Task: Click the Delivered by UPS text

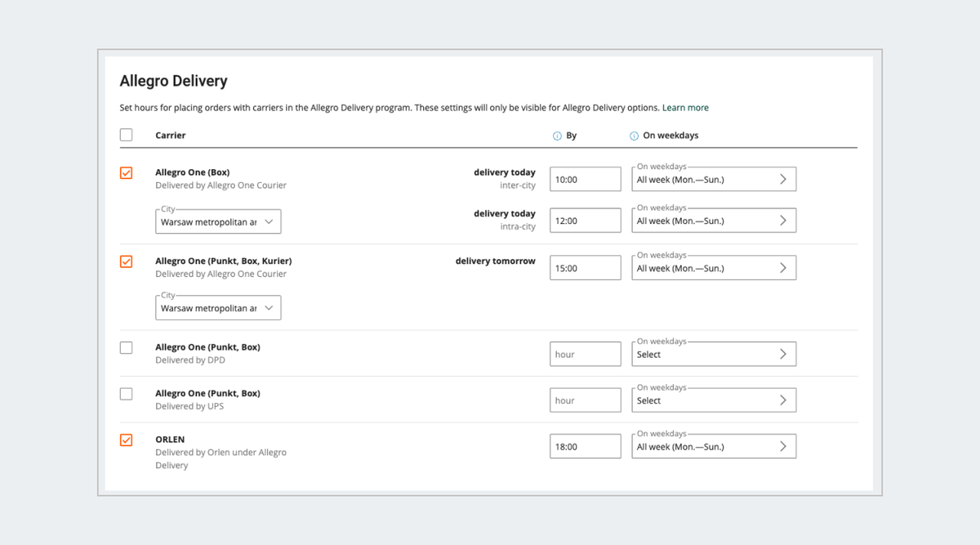Action: click(x=189, y=406)
